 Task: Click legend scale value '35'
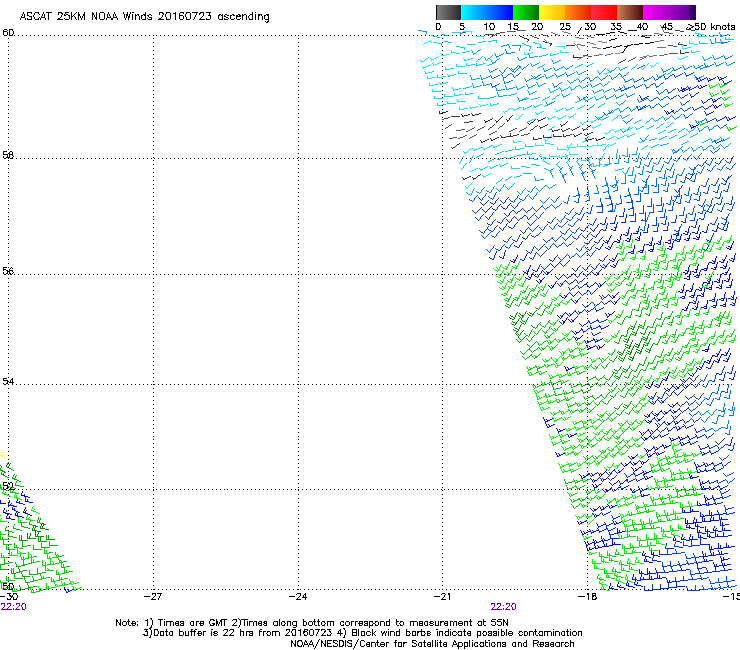(616, 27)
